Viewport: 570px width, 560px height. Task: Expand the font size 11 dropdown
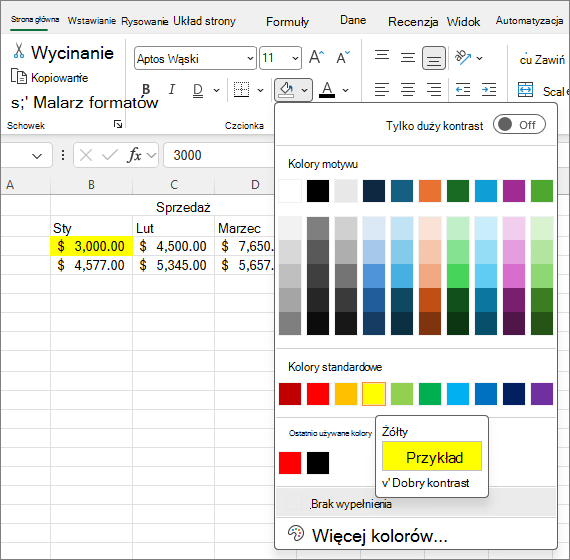[x=280, y=58]
